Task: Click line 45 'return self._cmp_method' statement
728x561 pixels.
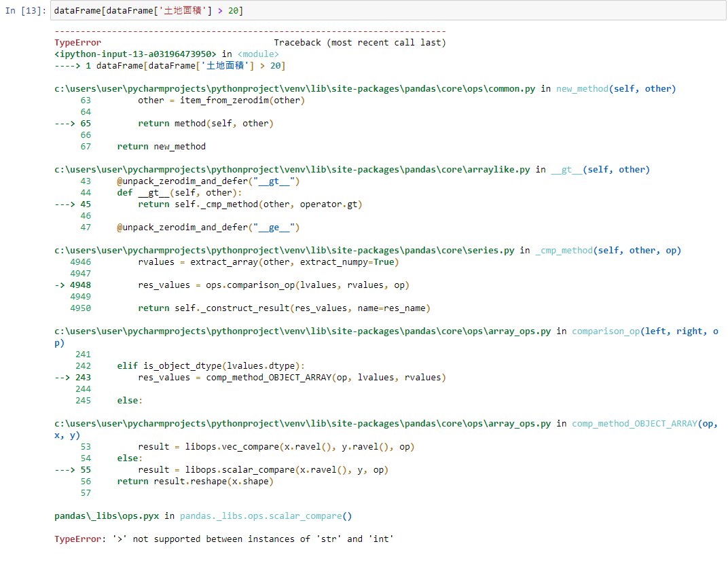Action: click(250, 204)
